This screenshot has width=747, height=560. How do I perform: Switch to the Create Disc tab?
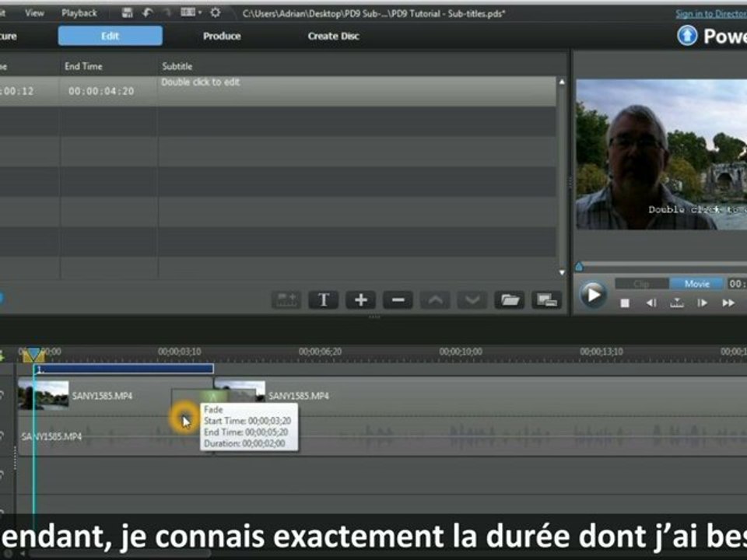[x=334, y=36]
